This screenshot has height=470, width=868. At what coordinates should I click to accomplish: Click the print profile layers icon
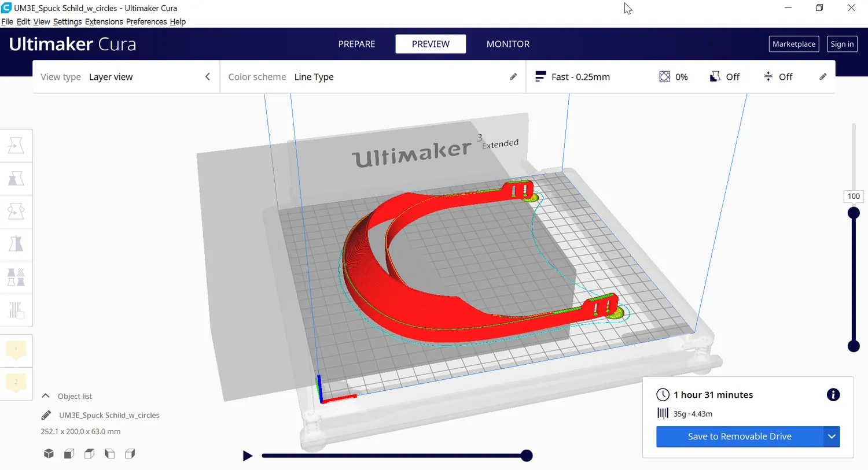point(540,76)
